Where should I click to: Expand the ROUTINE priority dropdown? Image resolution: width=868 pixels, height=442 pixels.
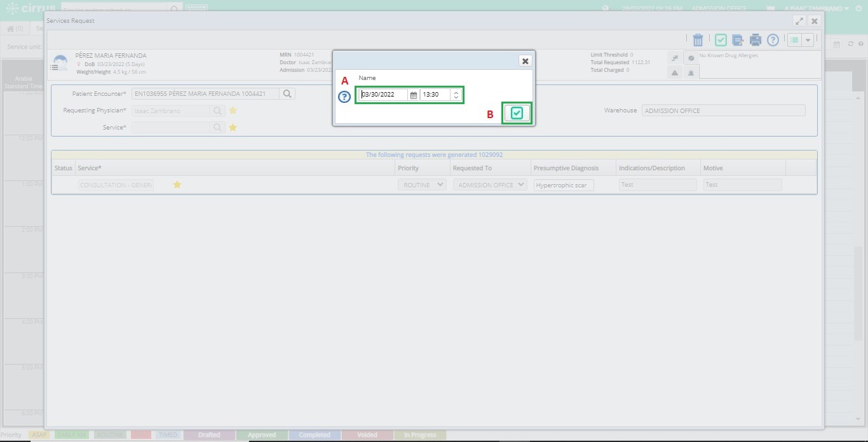(422, 185)
